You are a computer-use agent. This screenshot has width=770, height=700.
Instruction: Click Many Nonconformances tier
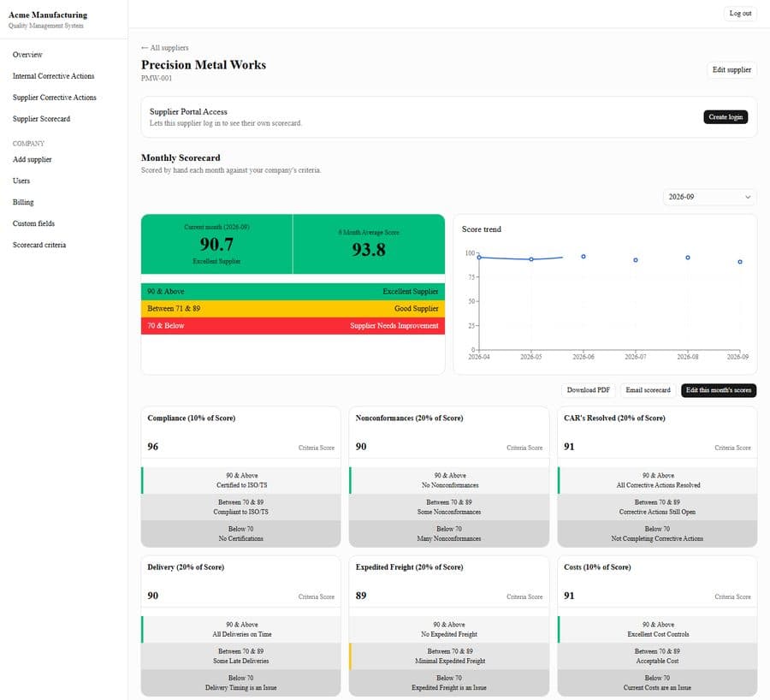click(x=449, y=534)
